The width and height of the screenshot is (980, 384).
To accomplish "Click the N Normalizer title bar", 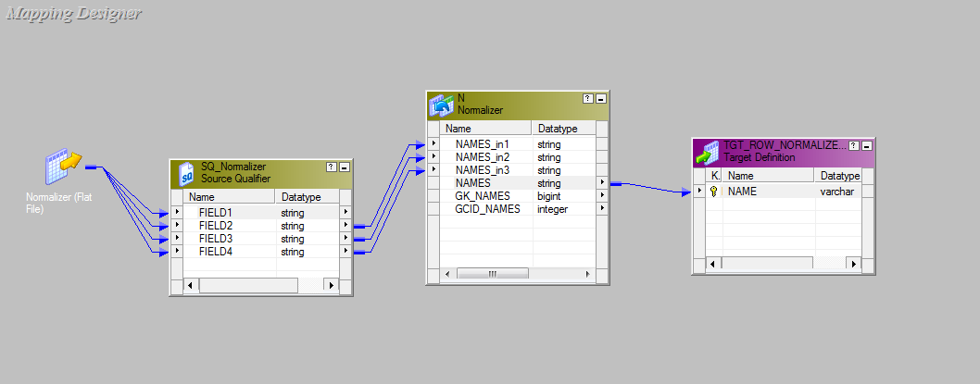I will [518, 105].
